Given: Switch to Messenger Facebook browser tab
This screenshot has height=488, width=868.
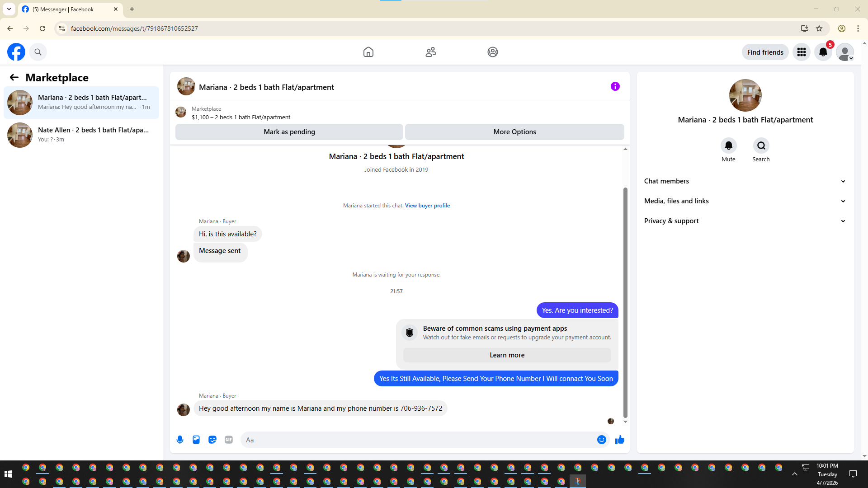Looking at the screenshot, I should [x=70, y=9].
